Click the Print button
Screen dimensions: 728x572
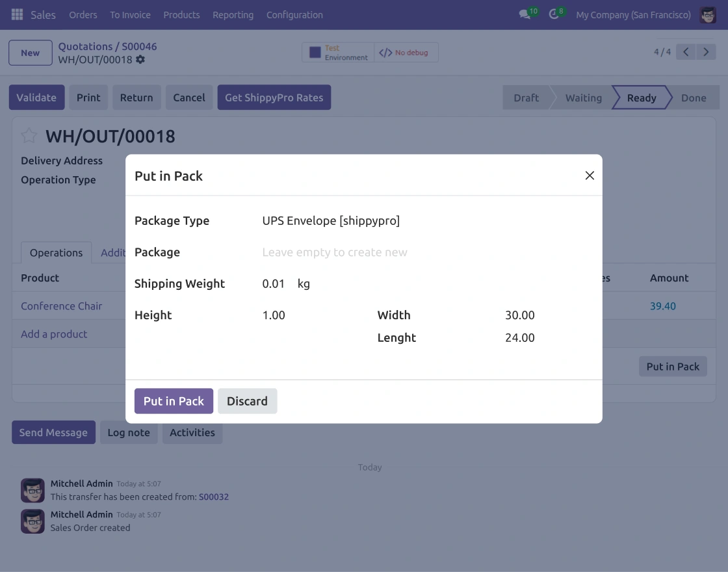[x=88, y=97]
